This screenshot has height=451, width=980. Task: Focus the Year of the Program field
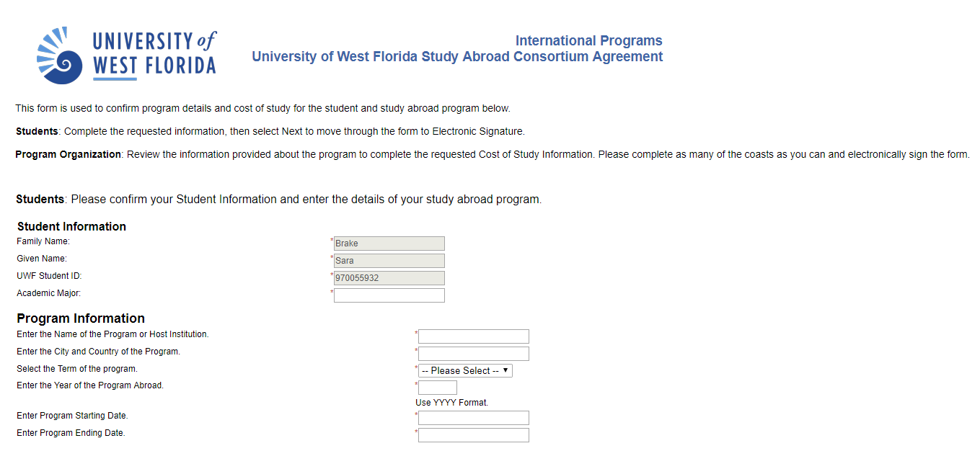click(x=438, y=388)
